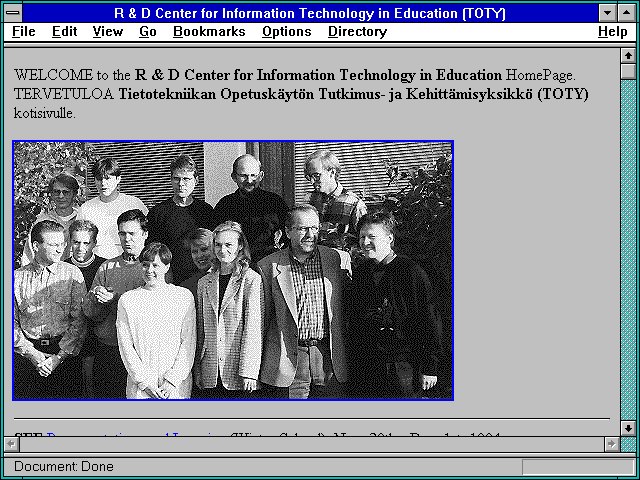
Task: Open the Edit menu
Action: [x=64, y=32]
